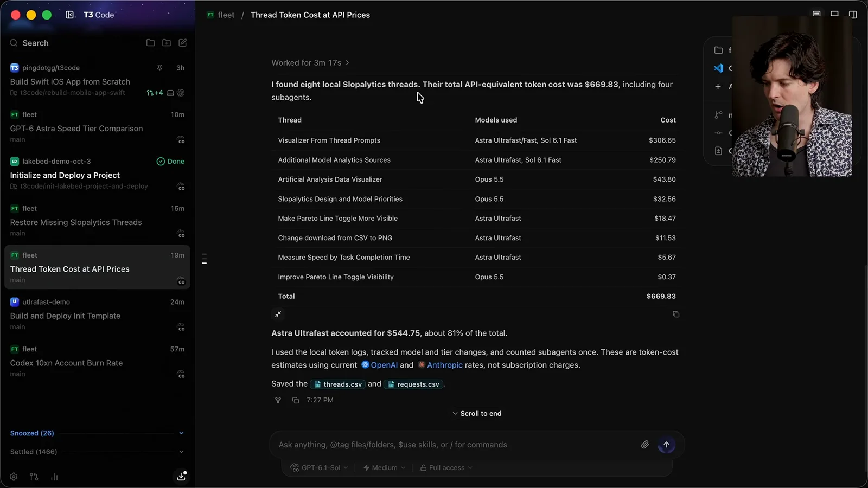This screenshot has height=488, width=868.
Task: Open settings via the gear icon
Action: click(x=14, y=477)
